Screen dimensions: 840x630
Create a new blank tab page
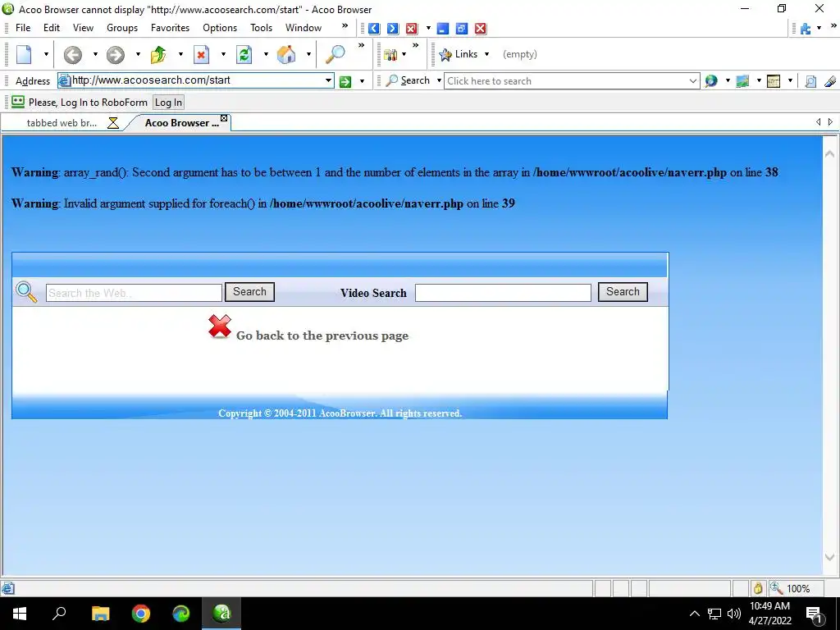[x=24, y=54]
